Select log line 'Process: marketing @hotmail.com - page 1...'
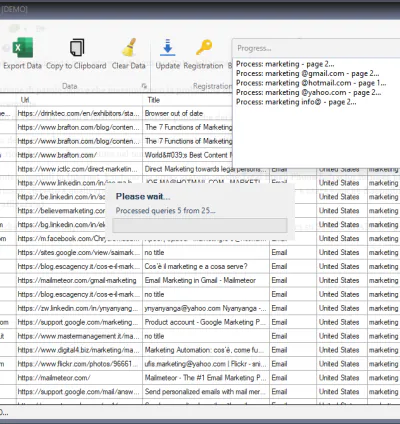400x424 pixels. (311, 83)
